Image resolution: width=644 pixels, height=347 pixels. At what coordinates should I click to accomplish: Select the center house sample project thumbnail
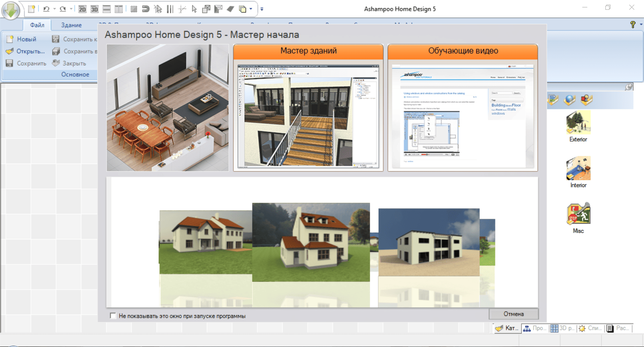click(x=311, y=242)
